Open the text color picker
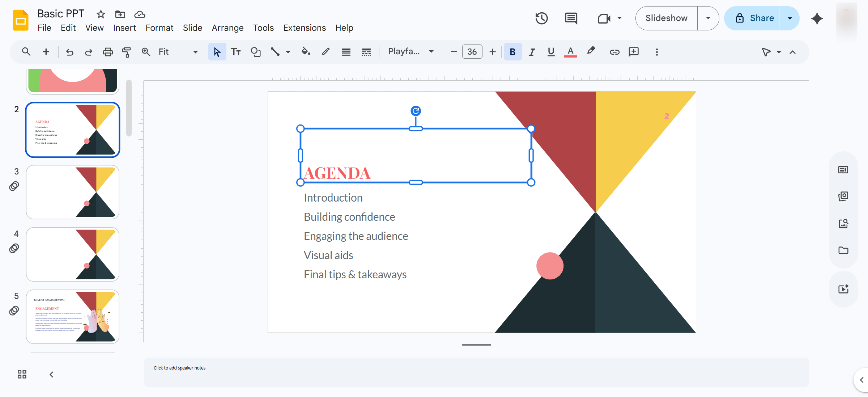The image size is (868, 397). 570,52
